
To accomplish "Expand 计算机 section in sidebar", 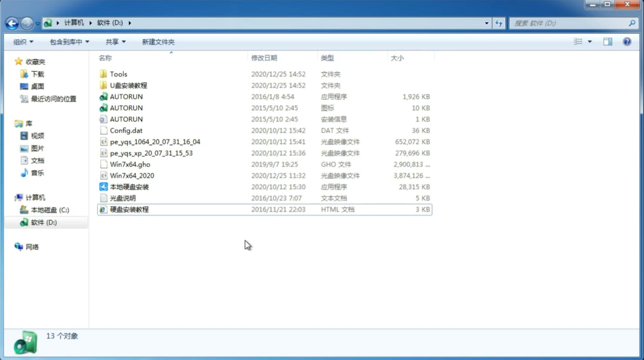I will (12, 197).
